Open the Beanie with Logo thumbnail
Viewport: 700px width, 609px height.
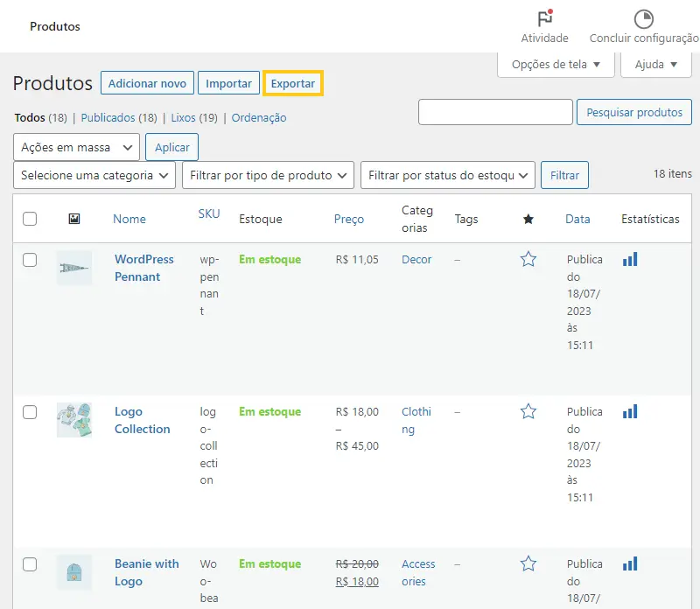(x=74, y=572)
